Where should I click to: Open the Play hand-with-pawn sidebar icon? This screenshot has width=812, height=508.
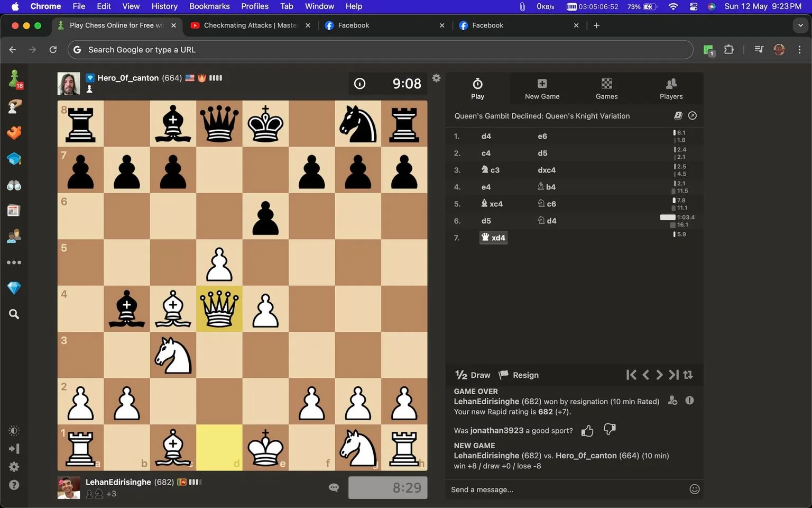(14, 106)
